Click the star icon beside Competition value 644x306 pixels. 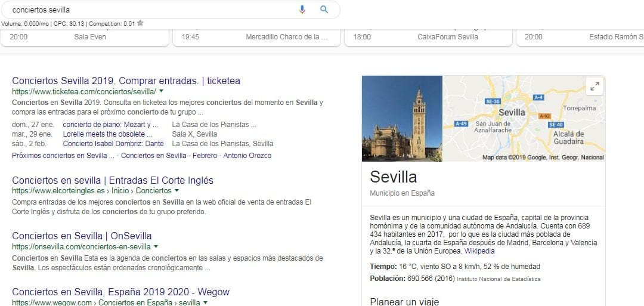coord(141,23)
